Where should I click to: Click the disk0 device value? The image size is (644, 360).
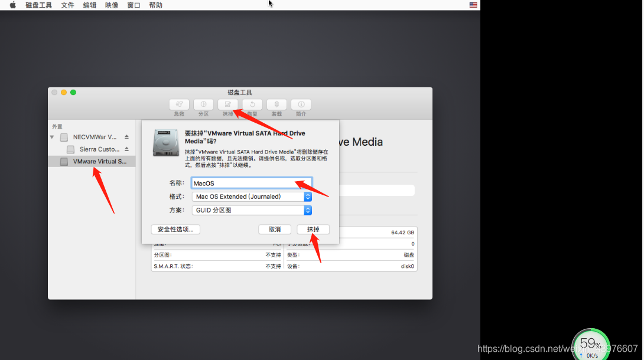[x=408, y=266]
